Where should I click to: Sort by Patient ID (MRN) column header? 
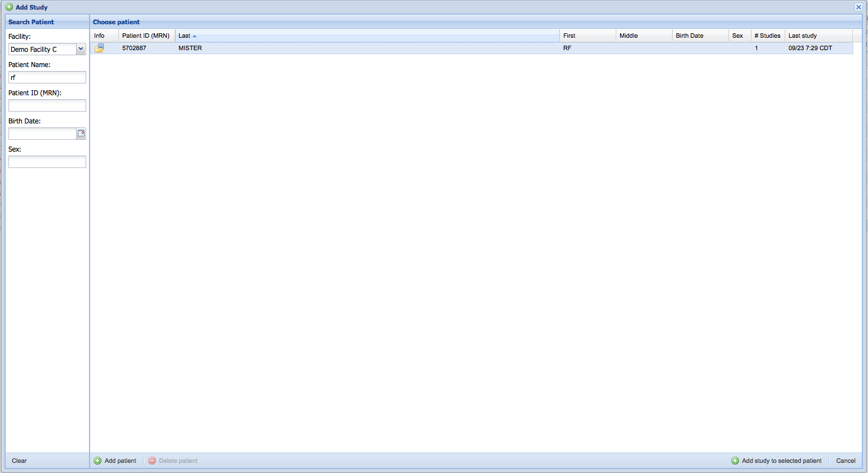[146, 36]
